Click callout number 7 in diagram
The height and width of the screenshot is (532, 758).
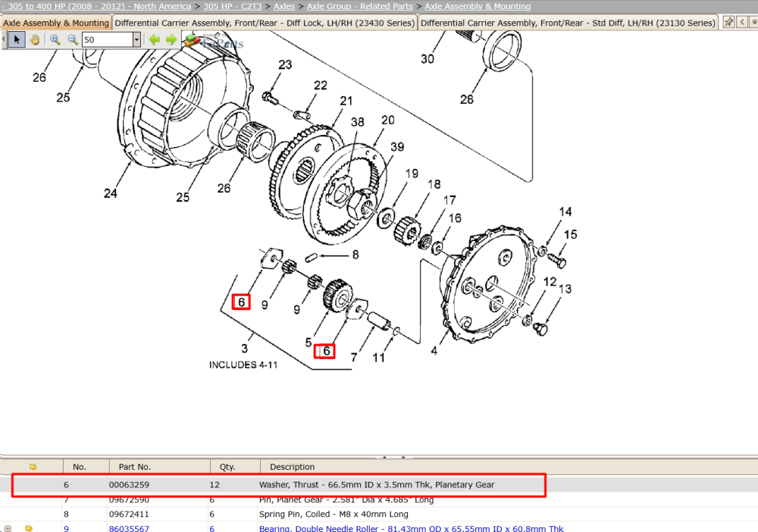click(354, 358)
